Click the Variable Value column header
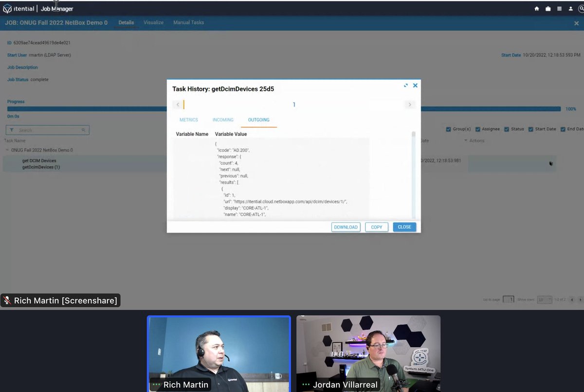Screen dimensions: 584x392 pos(231,134)
